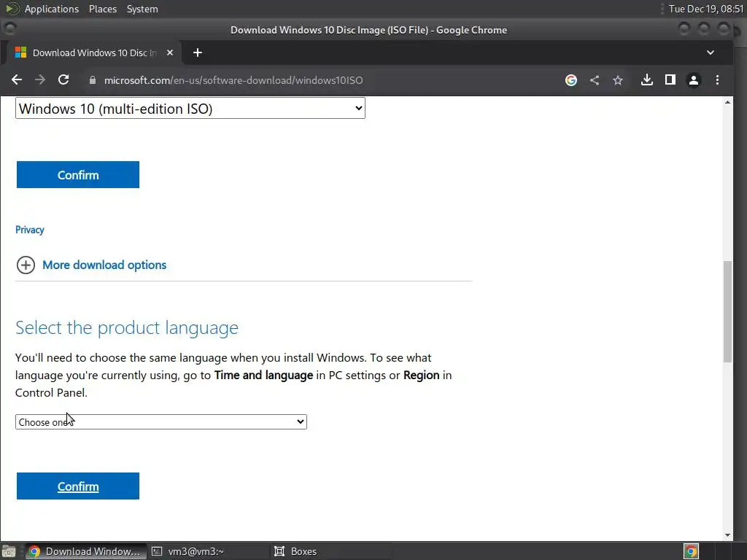Open the Chrome profile avatar

point(694,80)
